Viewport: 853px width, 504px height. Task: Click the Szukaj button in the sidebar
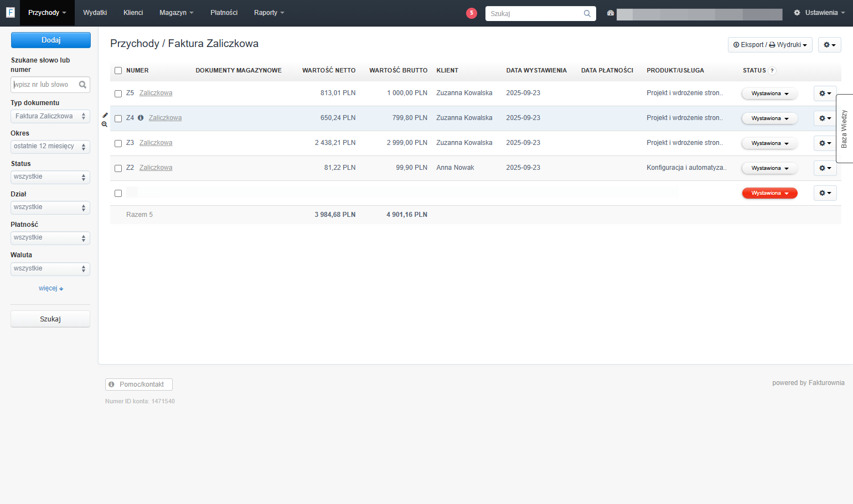point(50,319)
